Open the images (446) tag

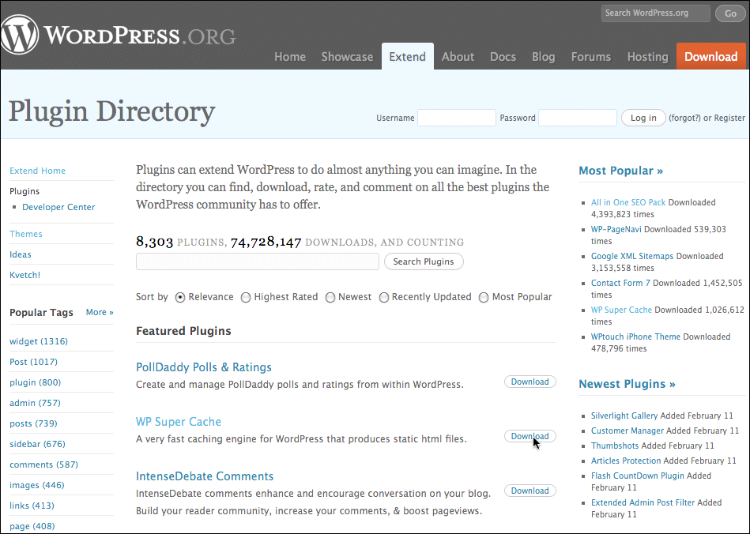pos(36,485)
